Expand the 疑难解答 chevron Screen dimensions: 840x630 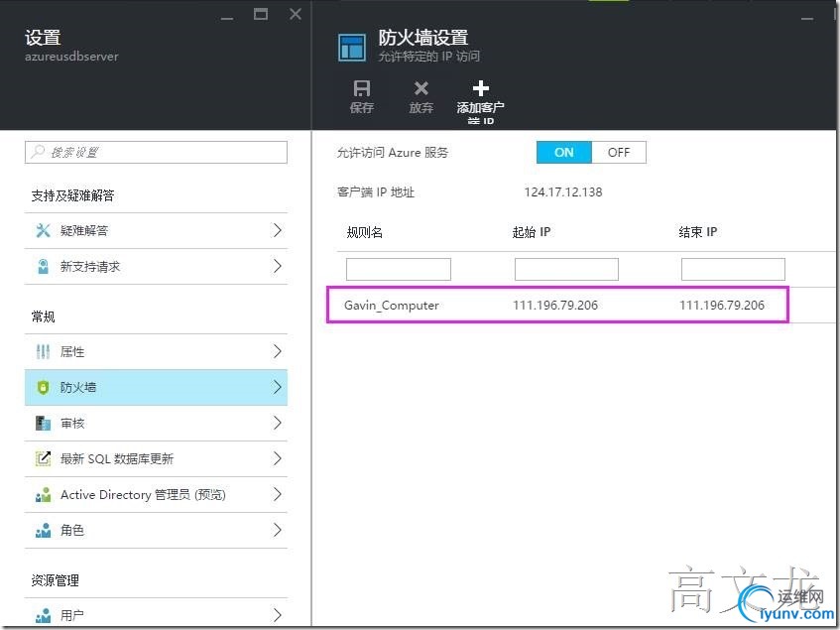click(x=277, y=230)
